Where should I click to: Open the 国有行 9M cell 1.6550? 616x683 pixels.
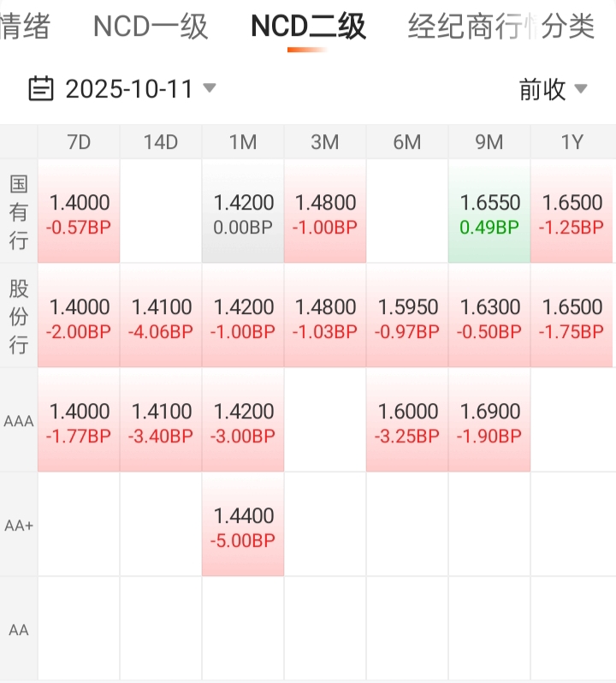point(489,212)
